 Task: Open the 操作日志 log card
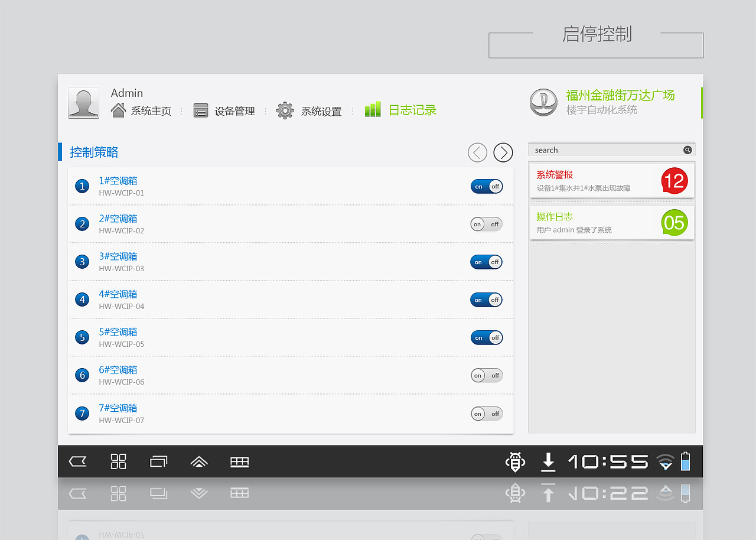pos(612,223)
